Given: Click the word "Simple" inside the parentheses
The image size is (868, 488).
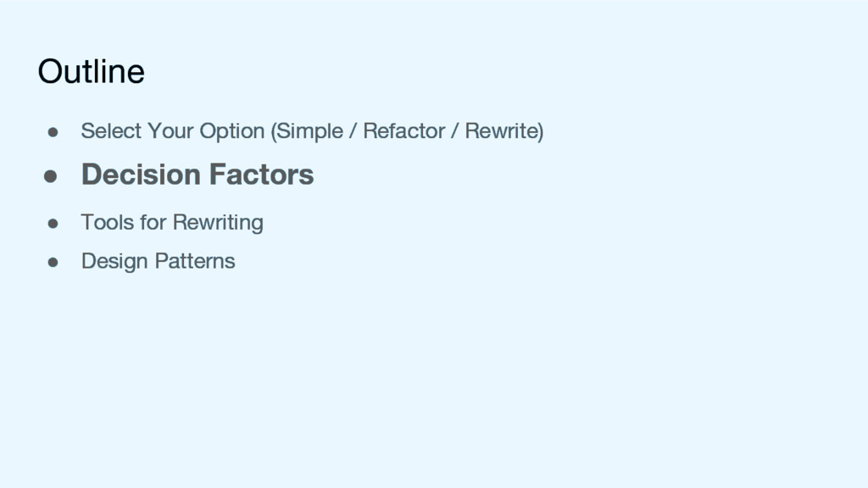Looking at the screenshot, I should pyautogui.click(x=309, y=131).
